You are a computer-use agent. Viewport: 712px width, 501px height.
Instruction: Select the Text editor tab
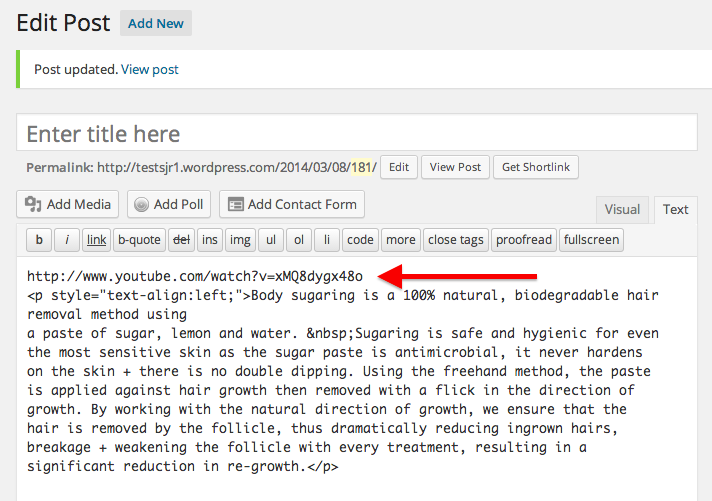point(676,209)
